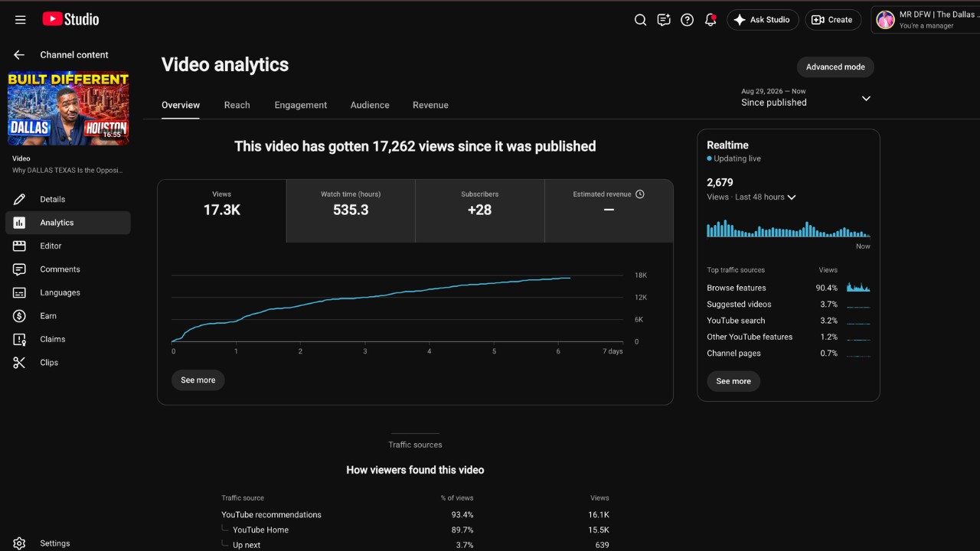Screen dimensions: 980x551
Task: Click the YouTube Studio logo
Action: 70,20
